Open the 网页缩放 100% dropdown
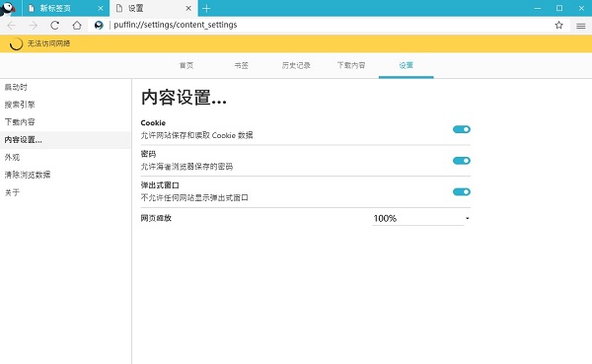 pos(421,218)
